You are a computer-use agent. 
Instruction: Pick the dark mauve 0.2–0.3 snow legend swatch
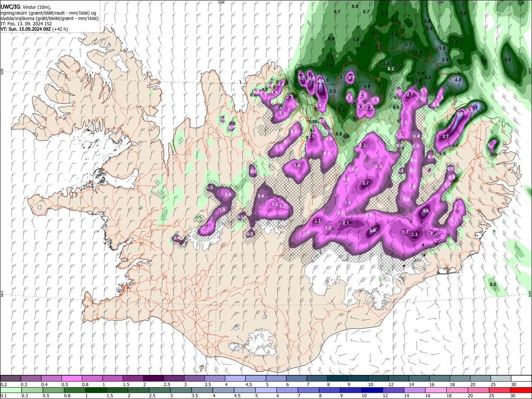pos(10,379)
